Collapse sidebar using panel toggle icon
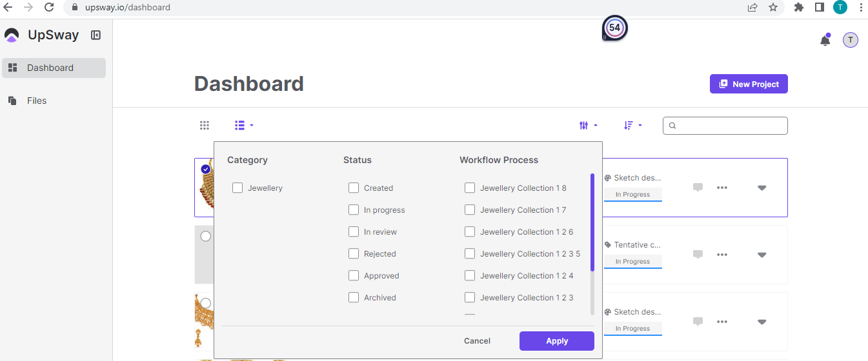This screenshot has height=361, width=868. pos(96,35)
